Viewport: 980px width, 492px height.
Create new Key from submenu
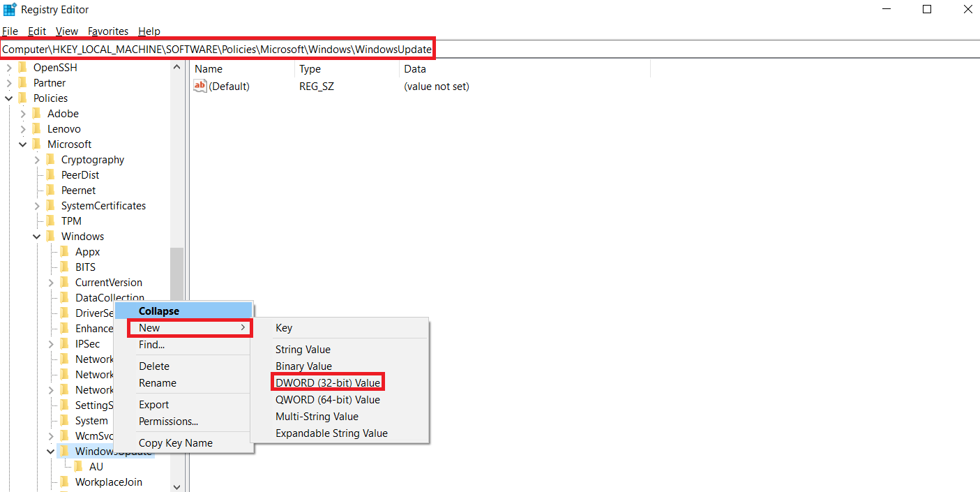(x=340, y=328)
